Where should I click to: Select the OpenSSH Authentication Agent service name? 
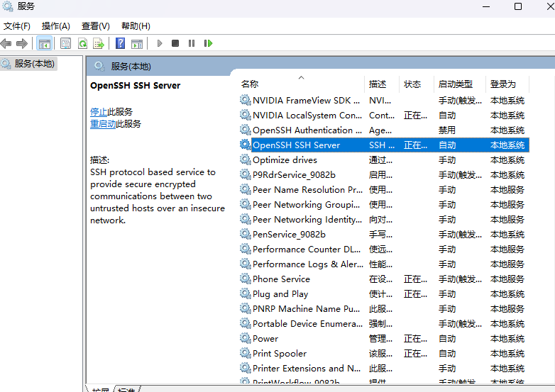click(x=307, y=130)
